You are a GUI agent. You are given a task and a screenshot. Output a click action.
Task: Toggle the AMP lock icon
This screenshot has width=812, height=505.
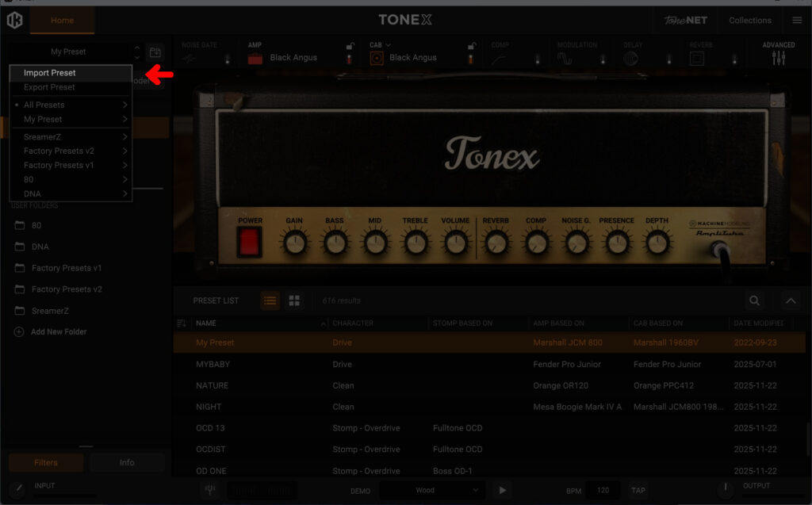click(x=350, y=46)
